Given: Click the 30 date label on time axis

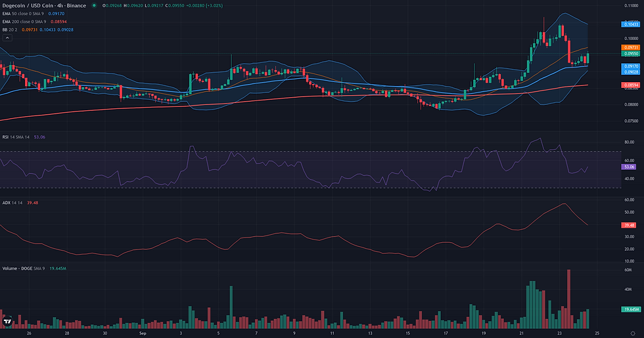Looking at the screenshot, I should coord(104,333).
